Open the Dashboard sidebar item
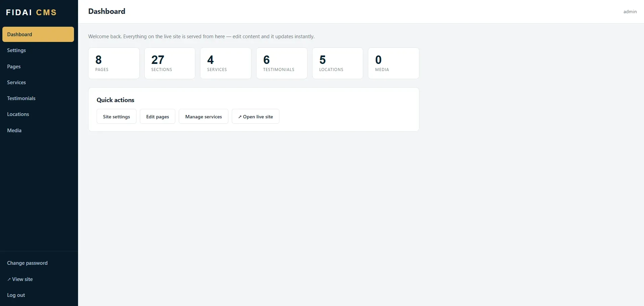 pos(38,34)
